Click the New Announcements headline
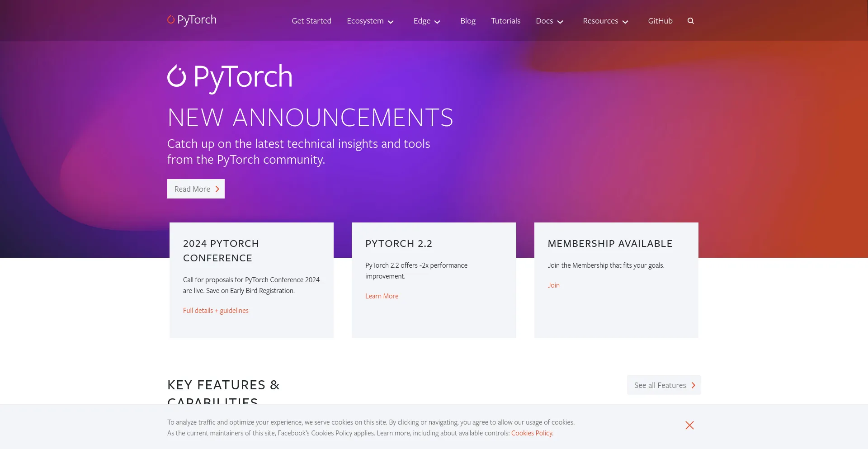Screen dimensions: 868x449 click(x=310, y=118)
